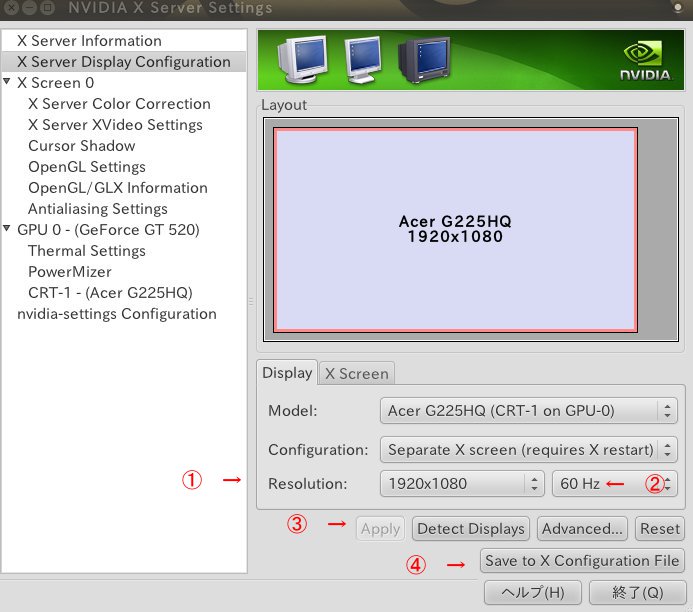Click Detect Displays button

[471, 528]
